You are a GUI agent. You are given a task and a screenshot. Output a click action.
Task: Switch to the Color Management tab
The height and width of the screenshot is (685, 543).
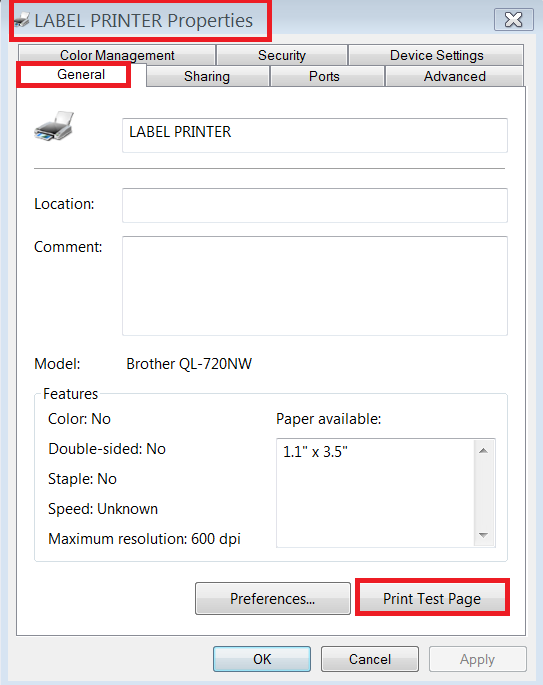pos(117,55)
